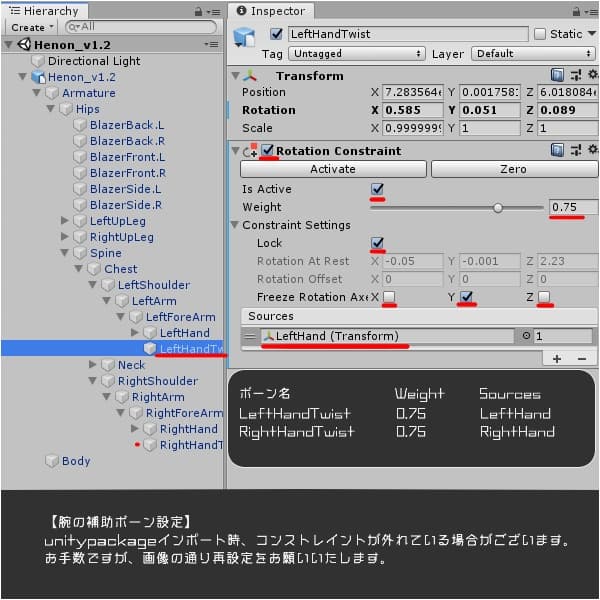
Task: Open object picker for LeftHand source
Action: click(x=526, y=336)
